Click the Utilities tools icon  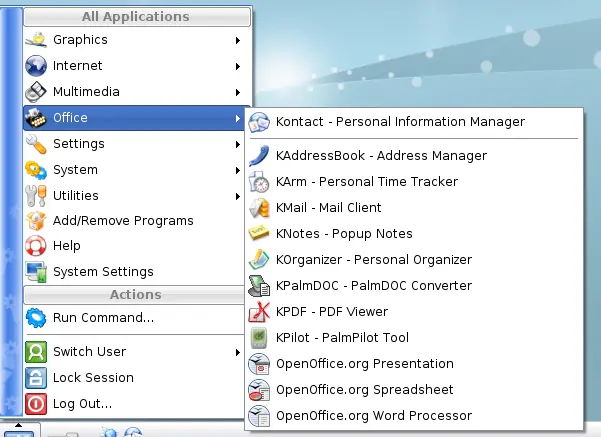pyautogui.click(x=36, y=196)
